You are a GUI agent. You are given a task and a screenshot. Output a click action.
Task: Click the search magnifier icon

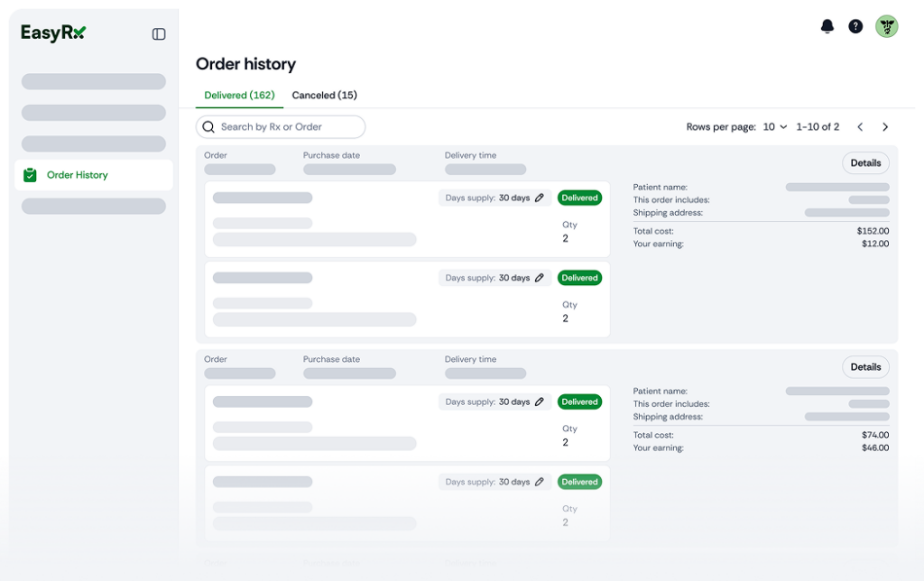[x=209, y=126]
